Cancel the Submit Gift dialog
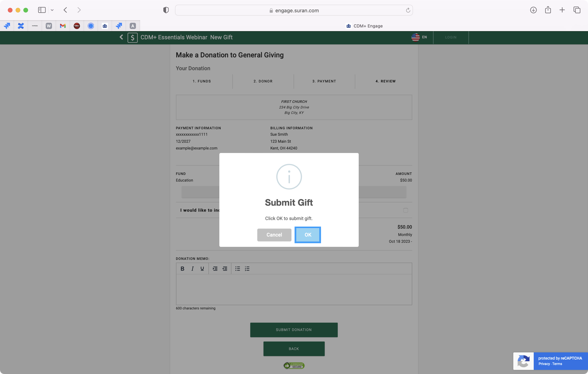 click(x=274, y=235)
